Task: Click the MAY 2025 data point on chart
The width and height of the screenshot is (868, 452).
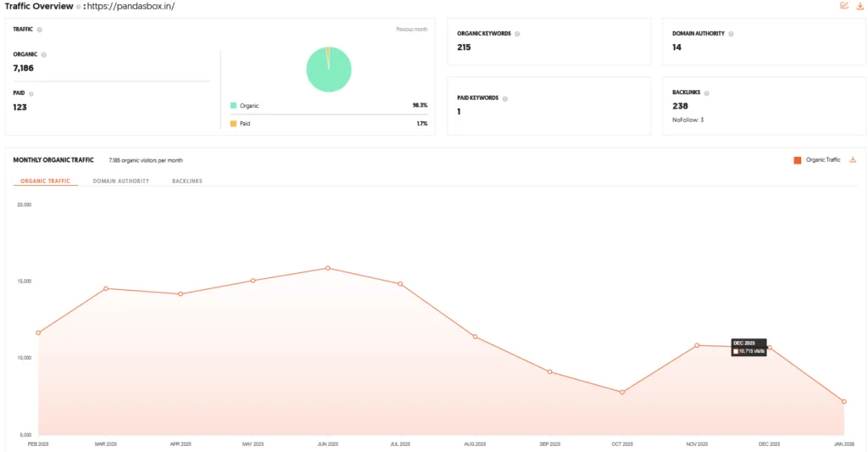Action: [253, 281]
